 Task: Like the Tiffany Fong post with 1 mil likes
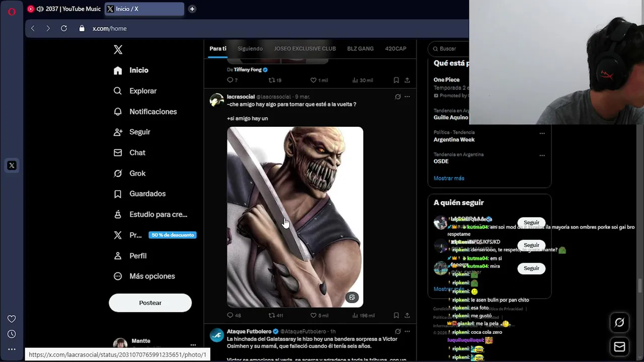pos(318,80)
